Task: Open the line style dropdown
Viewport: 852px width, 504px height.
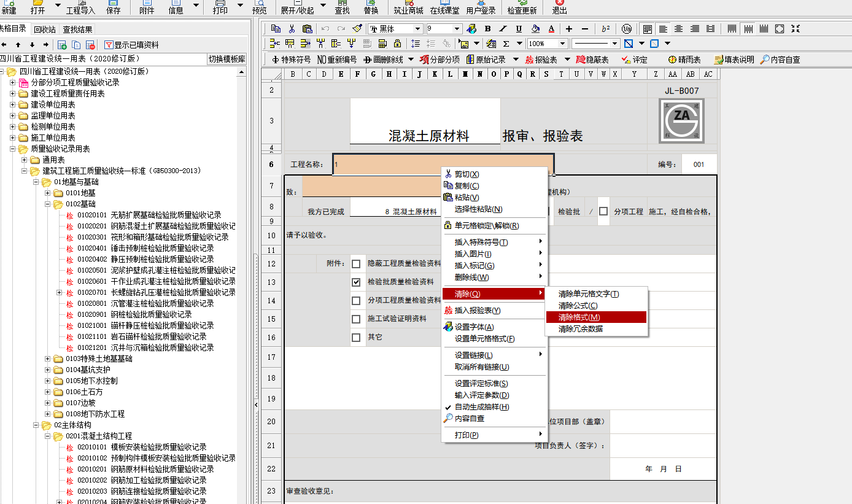Action: [x=614, y=44]
